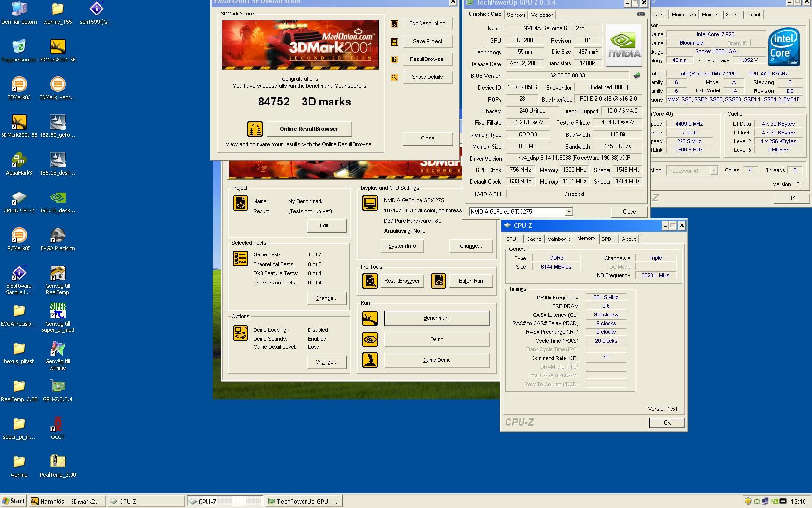
Task: Click the Windows Start button
Action: tap(14, 501)
